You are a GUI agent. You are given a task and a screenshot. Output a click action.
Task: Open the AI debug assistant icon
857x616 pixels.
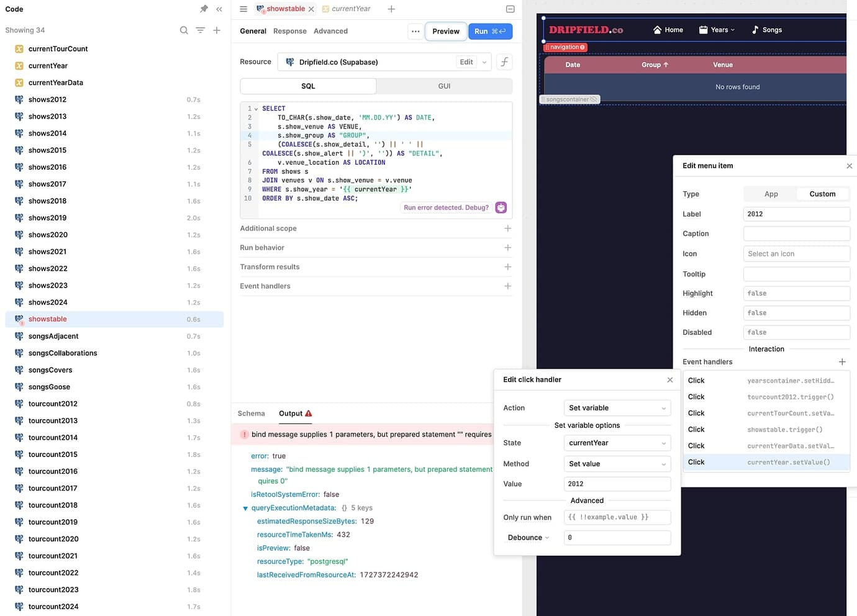coord(501,207)
